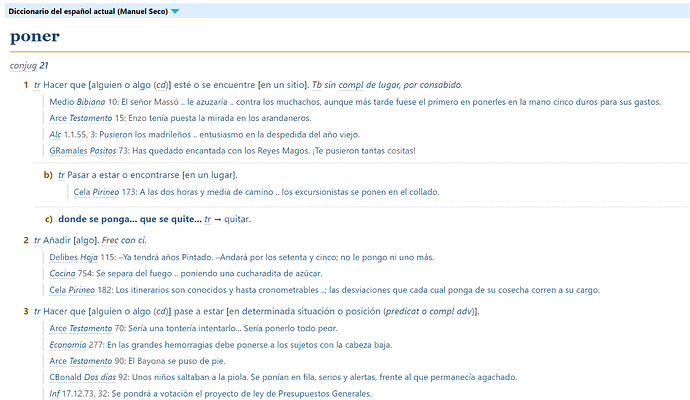The image size is (690, 400).
Task: Click subentry label 'b)'
Action: (x=48, y=175)
